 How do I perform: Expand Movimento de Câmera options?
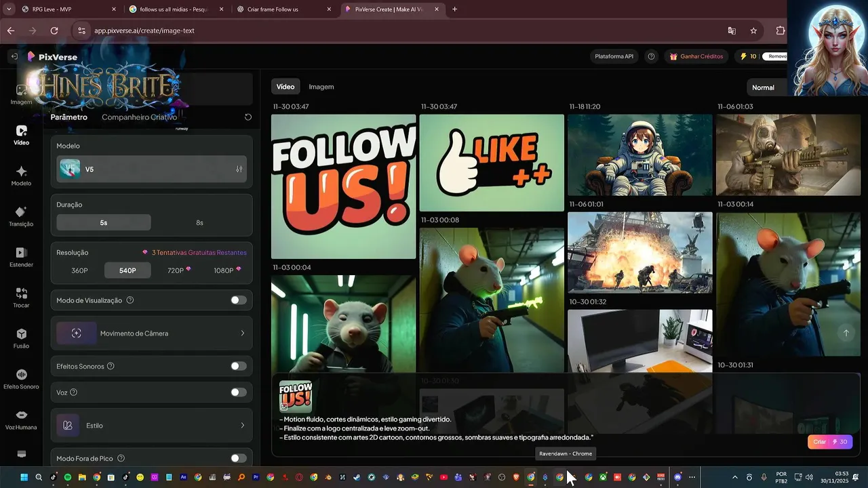click(x=152, y=333)
